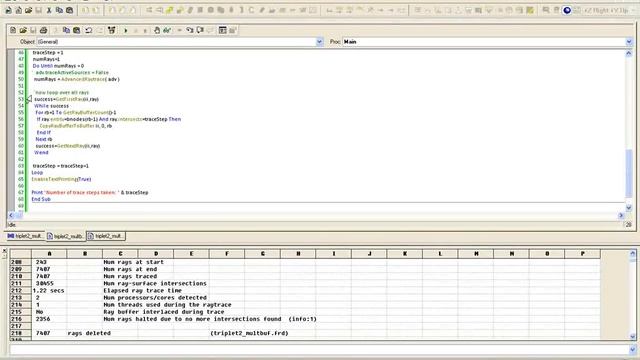
Task: Open the object browser icon in script toolbar
Action: coord(111,31)
